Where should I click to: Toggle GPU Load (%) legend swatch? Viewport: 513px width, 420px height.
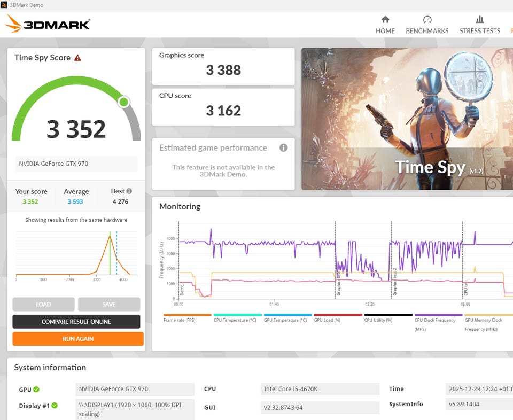338,315
